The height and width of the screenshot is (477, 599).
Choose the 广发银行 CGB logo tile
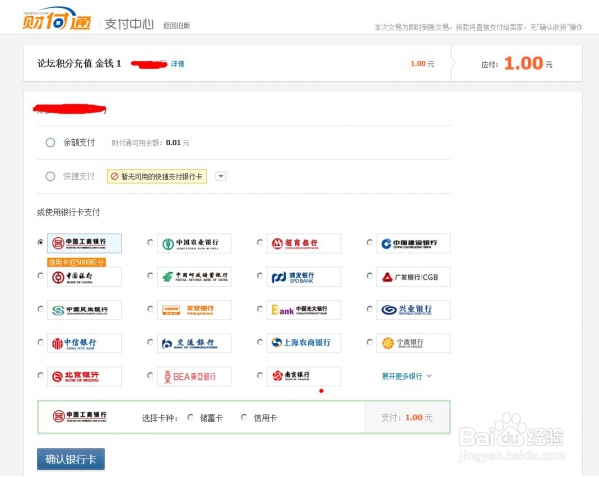click(x=413, y=276)
